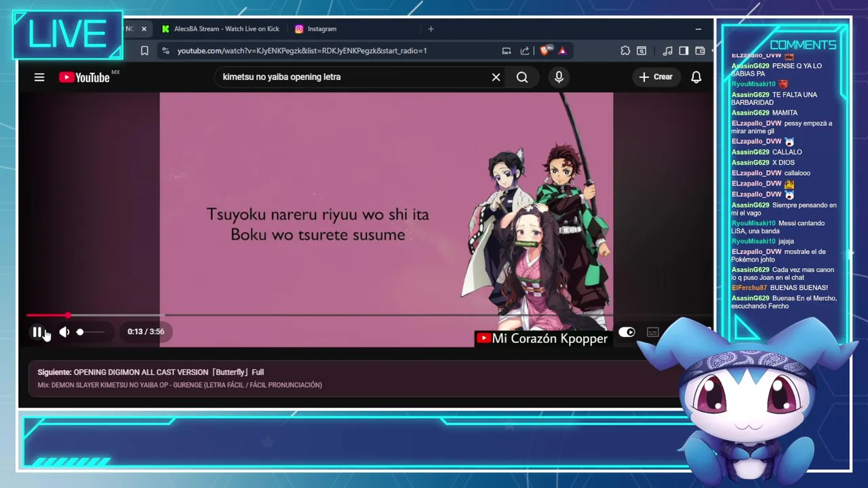
Task: Click chat message 'TE FALTA UNA BARBARIDAD'
Action: (774, 98)
